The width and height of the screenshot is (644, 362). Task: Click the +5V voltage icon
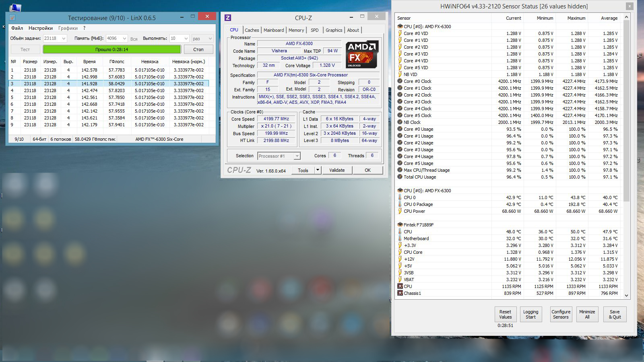coord(400,266)
